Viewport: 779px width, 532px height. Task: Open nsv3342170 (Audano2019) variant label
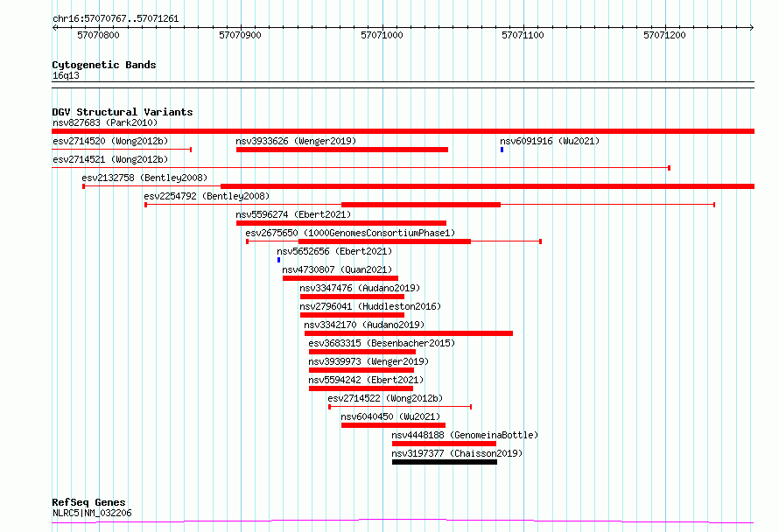[x=364, y=325]
